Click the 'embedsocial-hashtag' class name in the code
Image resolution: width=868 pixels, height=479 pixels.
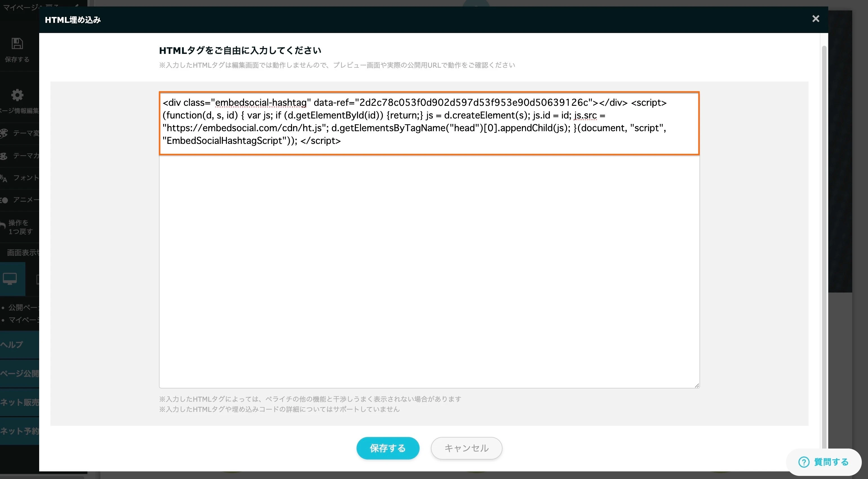click(261, 103)
